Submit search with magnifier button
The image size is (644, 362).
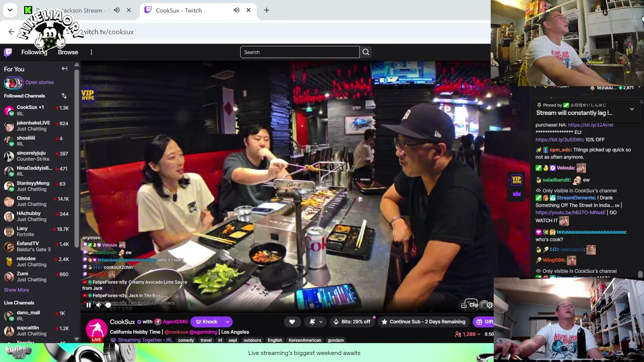coord(366,52)
